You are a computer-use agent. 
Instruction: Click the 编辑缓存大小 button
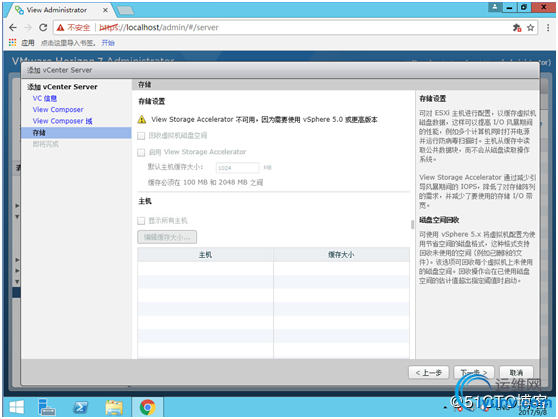[167, 237]
